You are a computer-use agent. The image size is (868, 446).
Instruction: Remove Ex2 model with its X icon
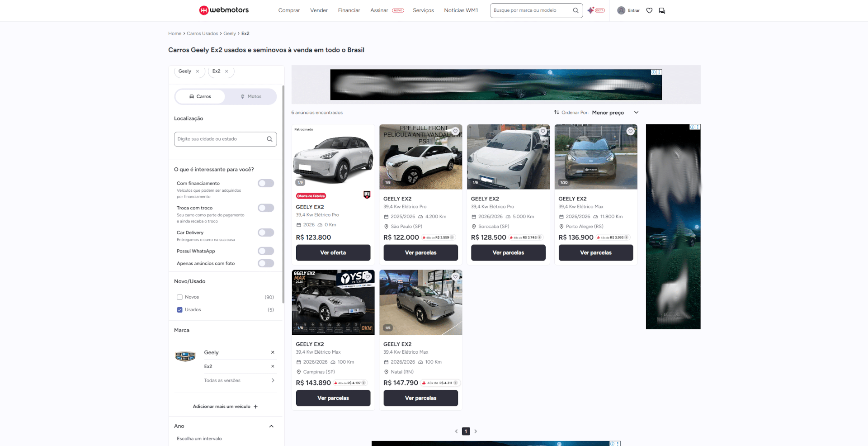tap(273, 366)
